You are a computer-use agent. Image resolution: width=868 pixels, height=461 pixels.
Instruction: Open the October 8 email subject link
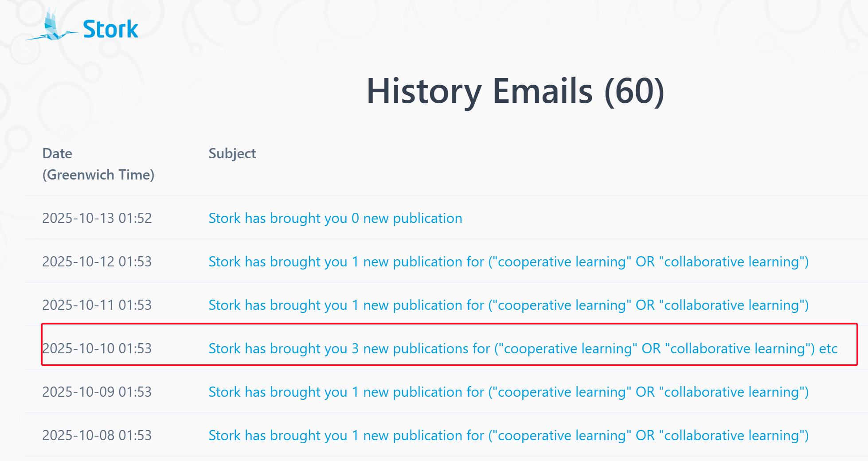point(508,435)
